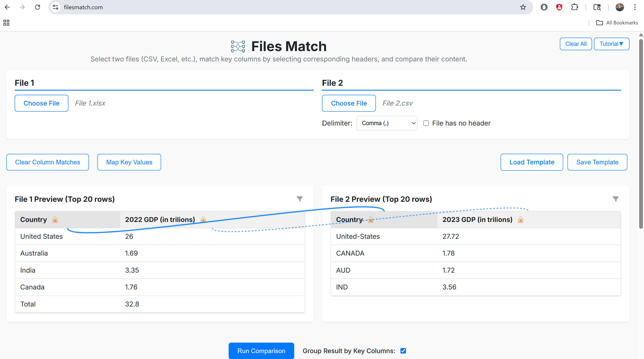The image size is (644, 359).
Task: Toggle lock on 2022 GDP column header
Action: coord(203,219)
